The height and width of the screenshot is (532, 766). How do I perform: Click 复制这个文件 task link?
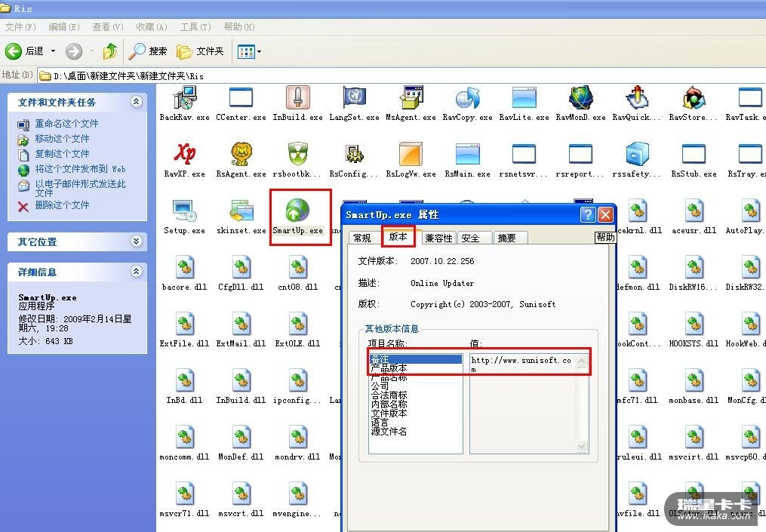tap(62, 154)
